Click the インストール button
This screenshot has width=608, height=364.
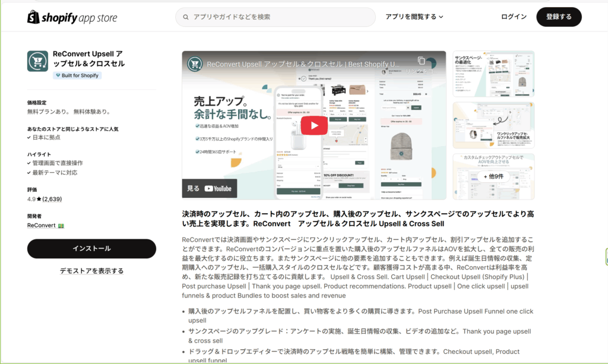point(91,248)
